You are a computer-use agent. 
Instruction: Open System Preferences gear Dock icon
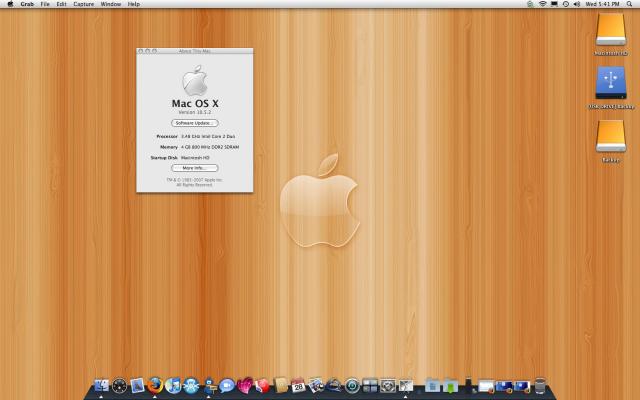(x=387, y=385)
